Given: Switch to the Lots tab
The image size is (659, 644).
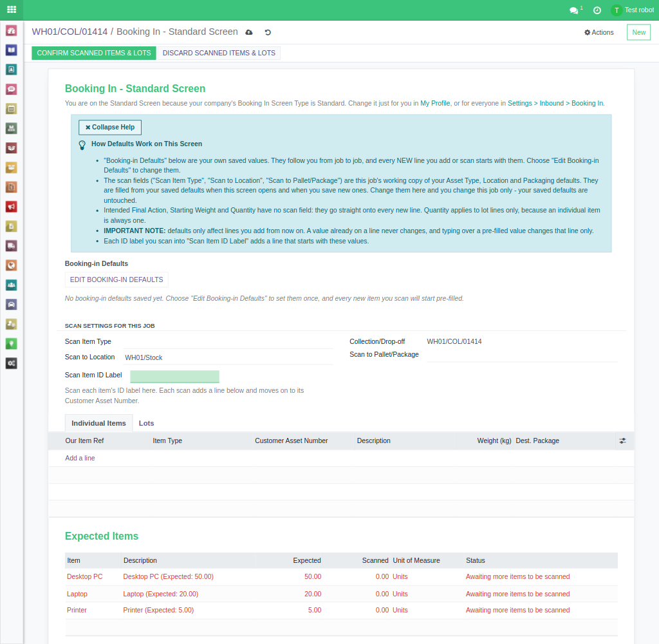Looking at the screenshot, I should 146,423.
